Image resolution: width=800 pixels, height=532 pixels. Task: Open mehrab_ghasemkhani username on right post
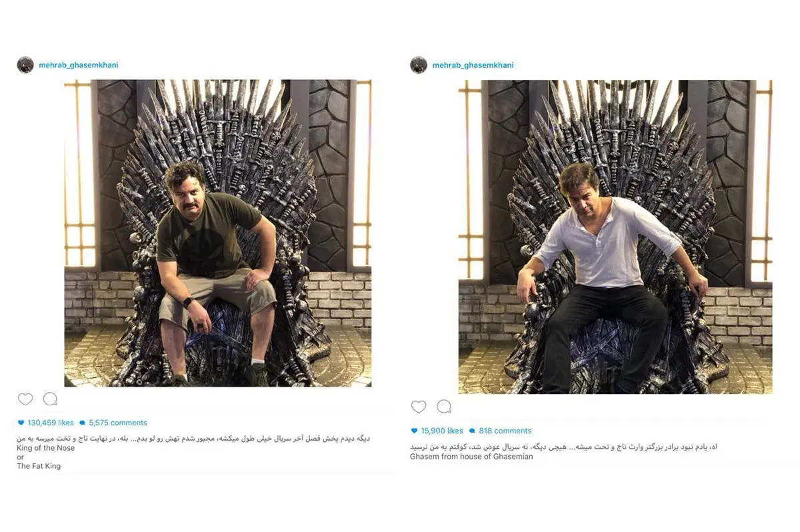pos(473,65)
